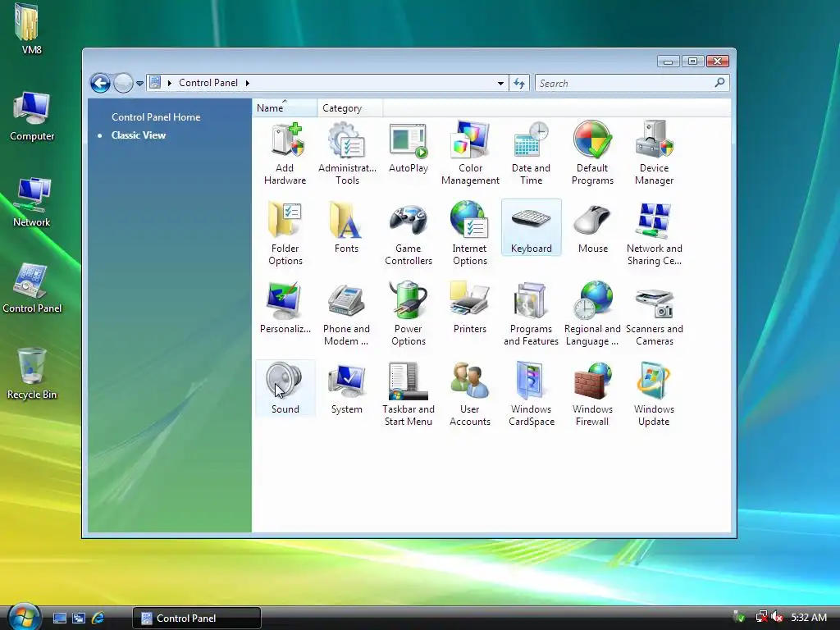Image resolution: width=840 pixels, height=630 pixels.
Task: Open the AutoPlay settings icon
Action: 409,148
